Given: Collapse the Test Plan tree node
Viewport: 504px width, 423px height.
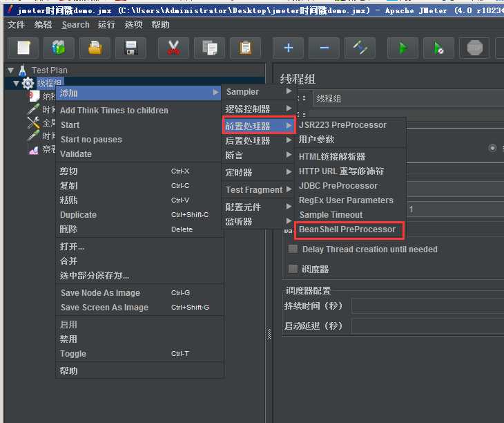Looking at the screenshot, I should pyautogui.click(x=11, y=70).
